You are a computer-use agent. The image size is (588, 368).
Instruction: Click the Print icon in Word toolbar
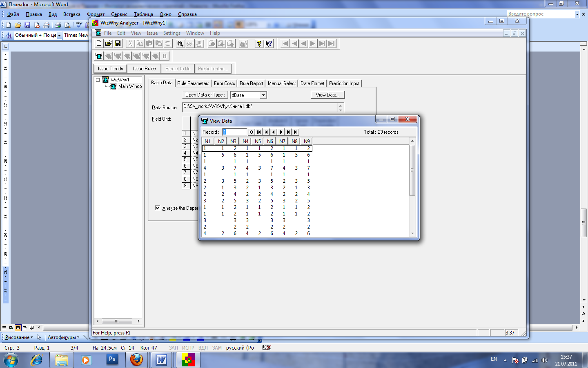click(x=58, y=25)
